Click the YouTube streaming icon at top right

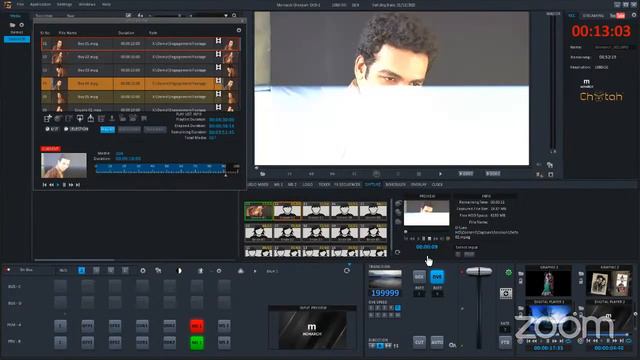(x=618, y=16)
